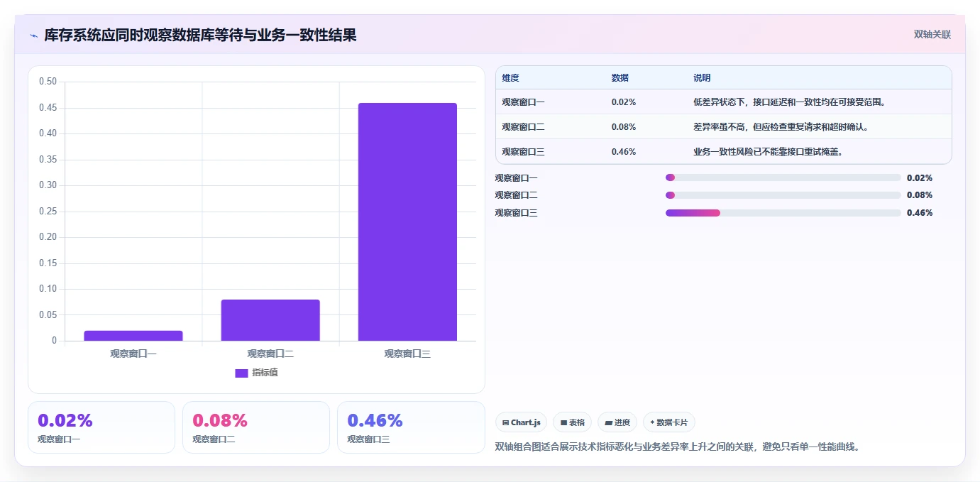Screen dimensions: 980x482
Task: Select the 观察窗口二 bar in chart
Action: [x=270, y=320]
